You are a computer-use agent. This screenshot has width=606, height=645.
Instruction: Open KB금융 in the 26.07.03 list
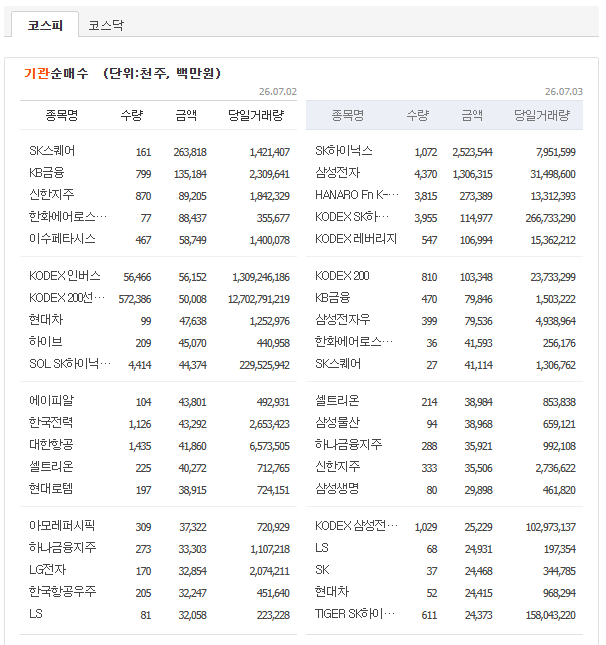[332, 298]
